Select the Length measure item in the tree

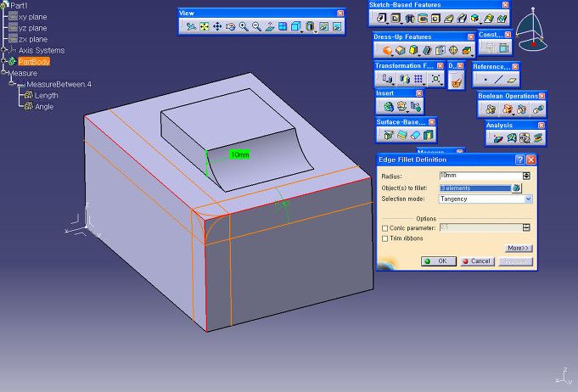42,95
